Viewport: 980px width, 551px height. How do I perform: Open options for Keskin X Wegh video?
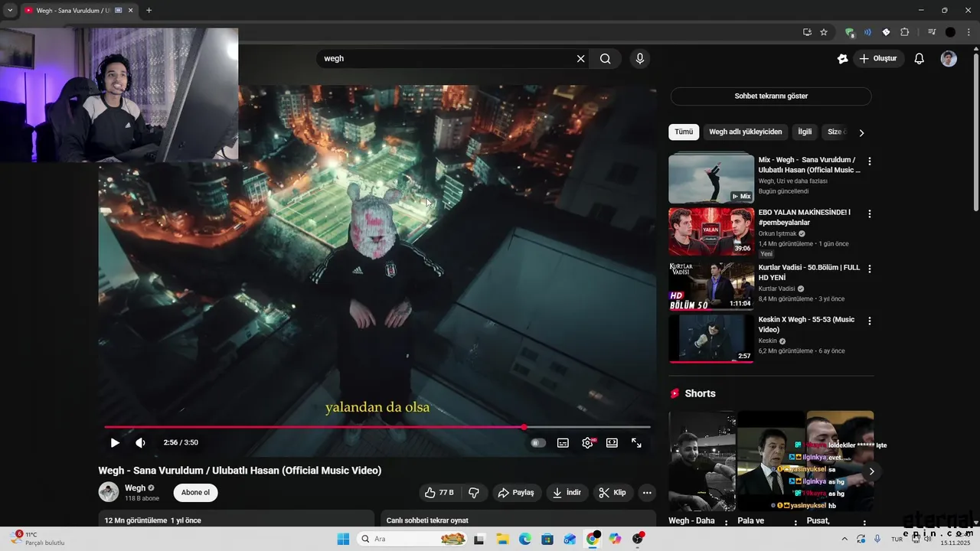tap(869, 321)
